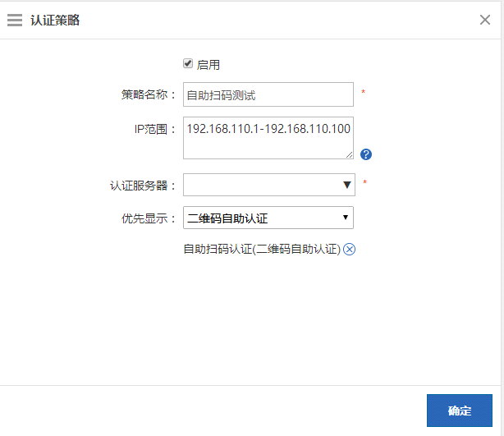
Task: Click the hamburger icon beside 认证策略 title
Action: coord(15,21)
